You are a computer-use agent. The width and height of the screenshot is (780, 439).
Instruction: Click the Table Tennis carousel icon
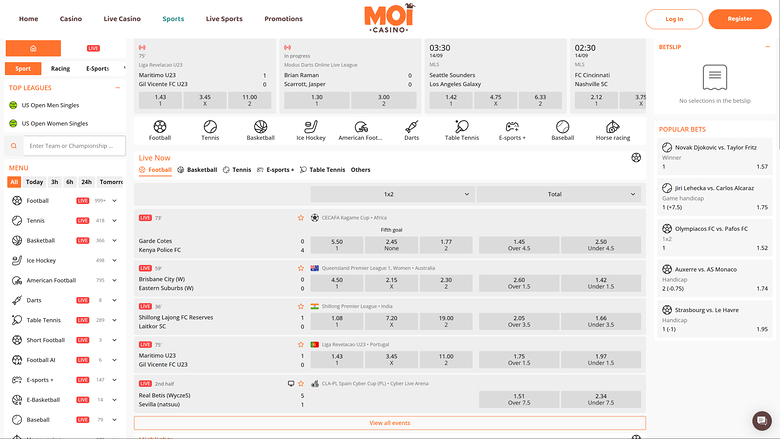pos(461,128)
